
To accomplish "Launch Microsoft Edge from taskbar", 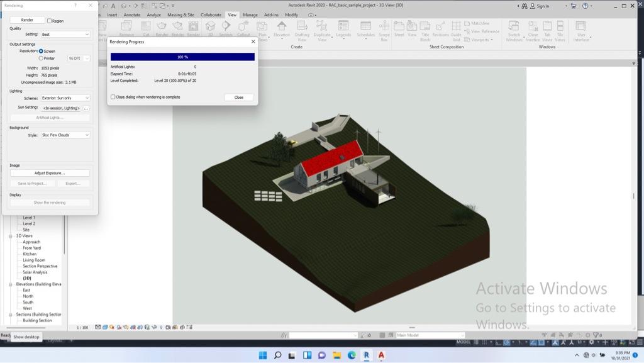I will click(x=352, y=355).
